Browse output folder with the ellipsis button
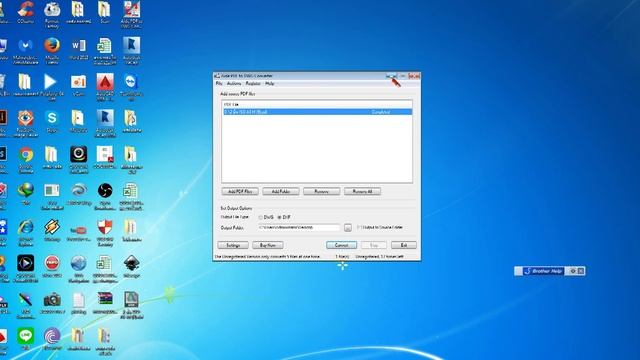The image size is (640, 360). (348, 228)
